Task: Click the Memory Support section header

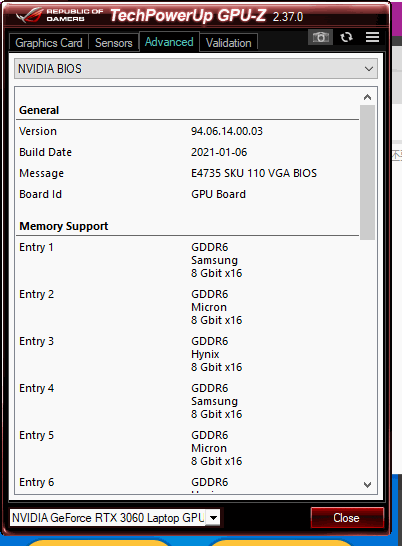Action: pos(64,226)
